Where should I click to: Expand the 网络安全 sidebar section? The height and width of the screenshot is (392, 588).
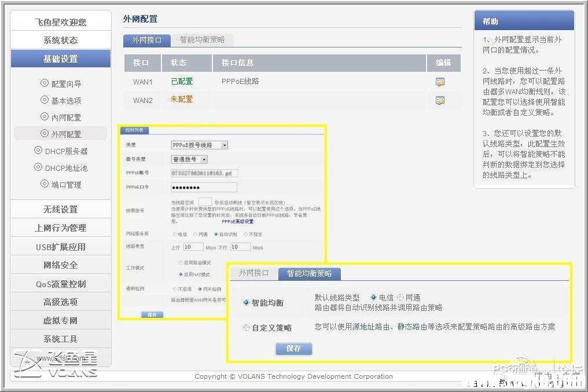(x=61, y=265)
